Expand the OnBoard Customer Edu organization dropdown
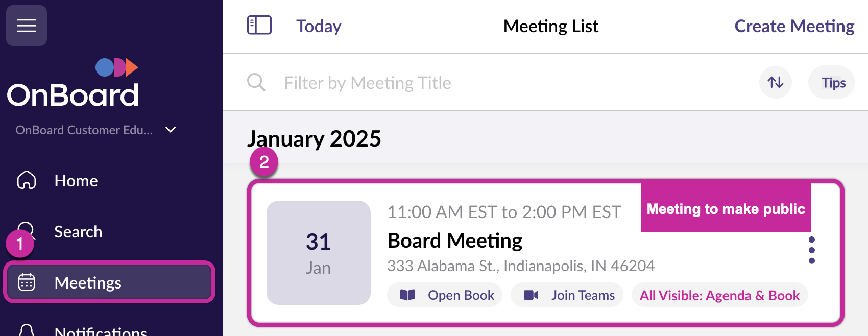This screenshot has height=336, width=868. 171,130
